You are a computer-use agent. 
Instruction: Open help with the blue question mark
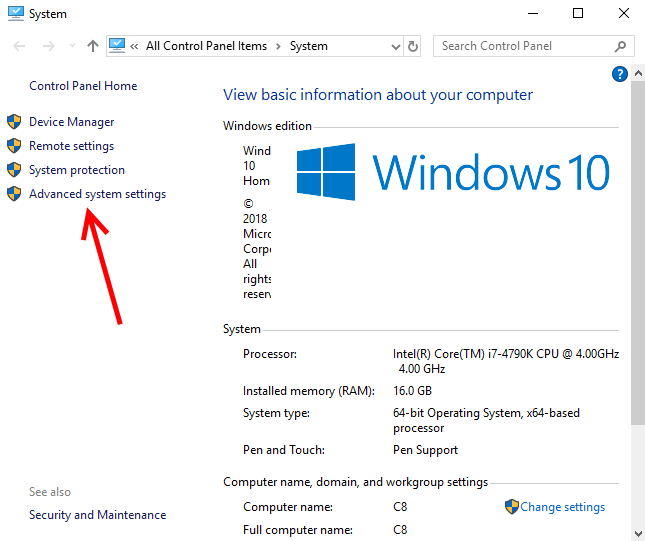pos(619,74)
